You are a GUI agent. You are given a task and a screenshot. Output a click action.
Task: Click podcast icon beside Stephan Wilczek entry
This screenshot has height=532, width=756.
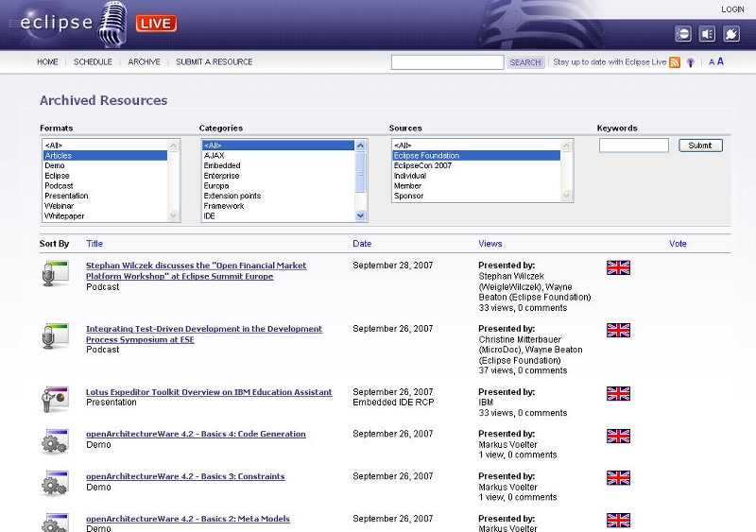point(55,273)
